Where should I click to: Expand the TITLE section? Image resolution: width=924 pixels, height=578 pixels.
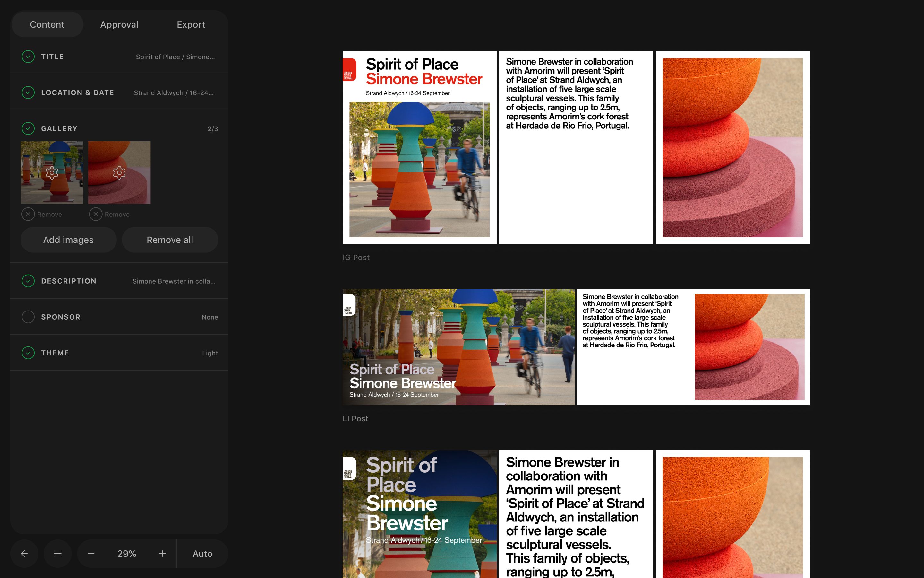click(119, 57)
